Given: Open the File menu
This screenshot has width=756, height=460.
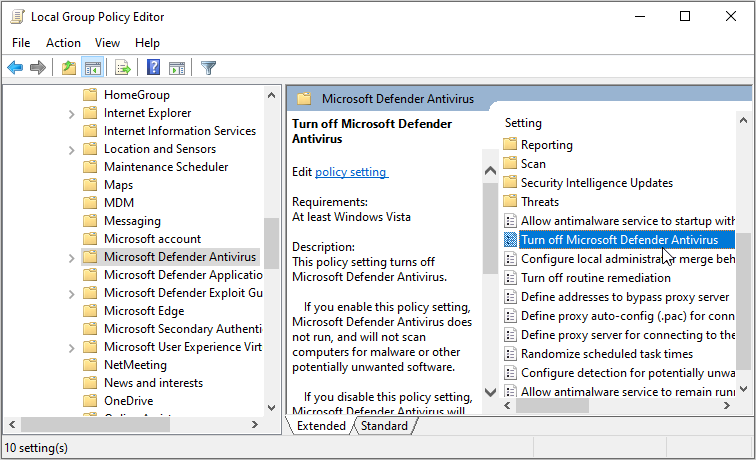Looking at the screenshot, I should pyautogui.click(x=21, y=43).
